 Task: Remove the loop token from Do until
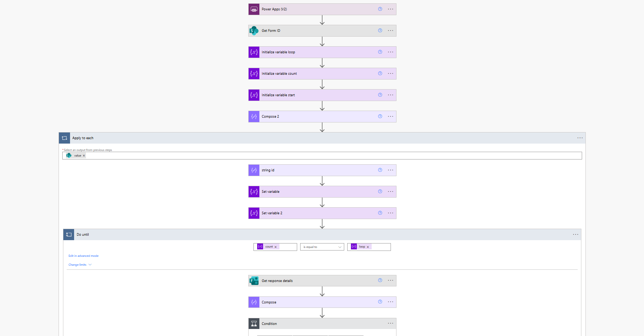368,247
